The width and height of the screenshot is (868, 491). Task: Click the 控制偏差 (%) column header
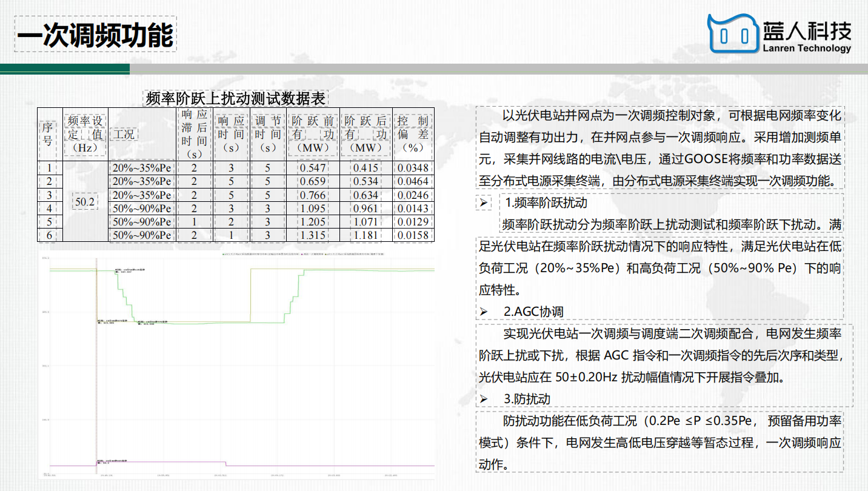[412, 134]
